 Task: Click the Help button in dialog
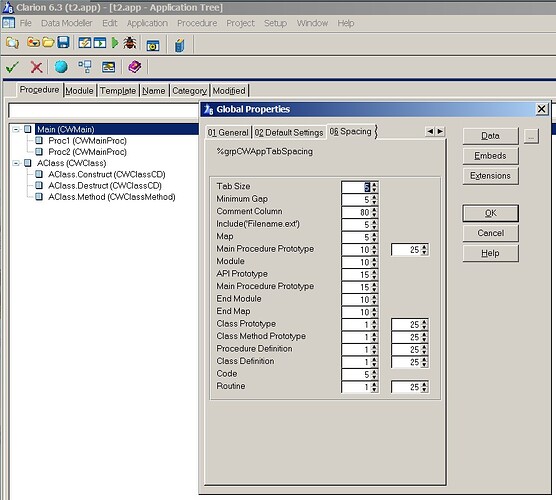pyautogui.click(x=490, y=253)
